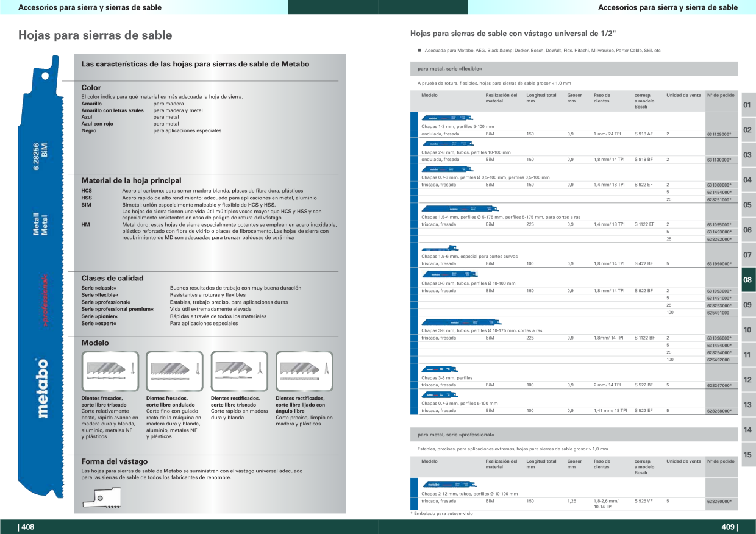Click Bosch model 'S 1122 EF'
756x534 pixels.
pyautogui.click(x=644, y=224)
